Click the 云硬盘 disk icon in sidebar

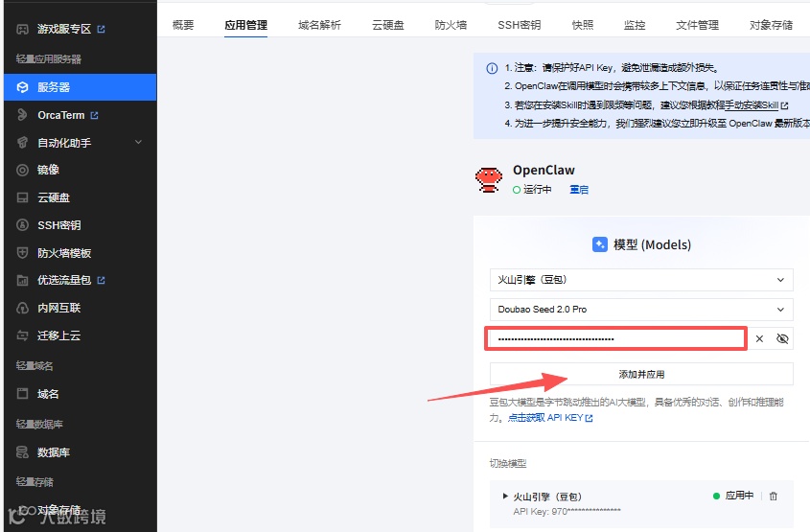[x=22, y=197]
